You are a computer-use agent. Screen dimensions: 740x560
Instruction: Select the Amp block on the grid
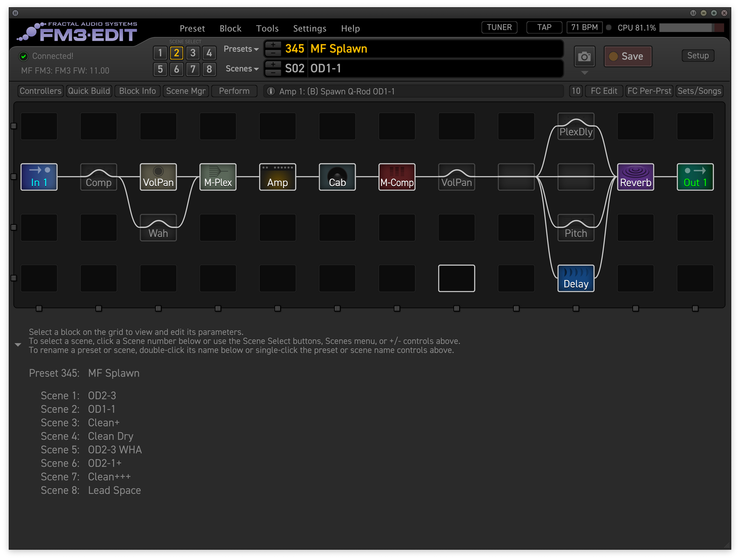tap(277, 177)
